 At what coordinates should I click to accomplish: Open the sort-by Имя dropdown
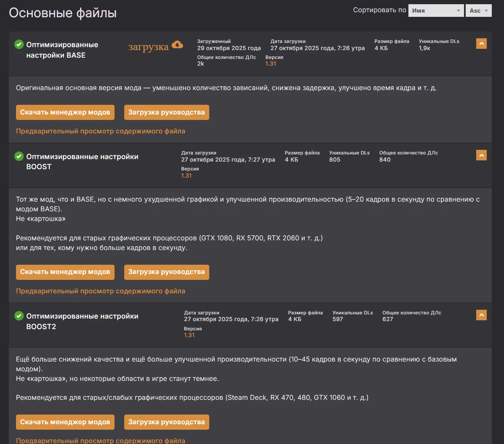436,11
